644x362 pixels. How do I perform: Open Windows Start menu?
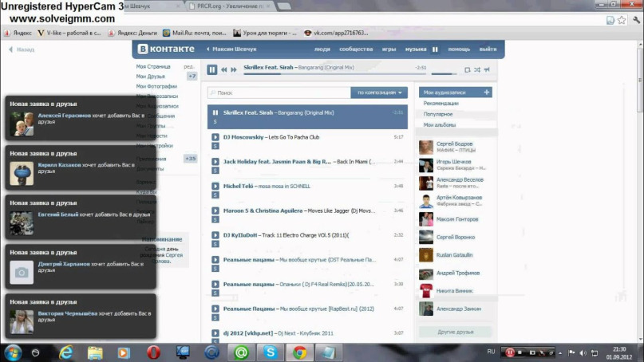coord(13,352)
